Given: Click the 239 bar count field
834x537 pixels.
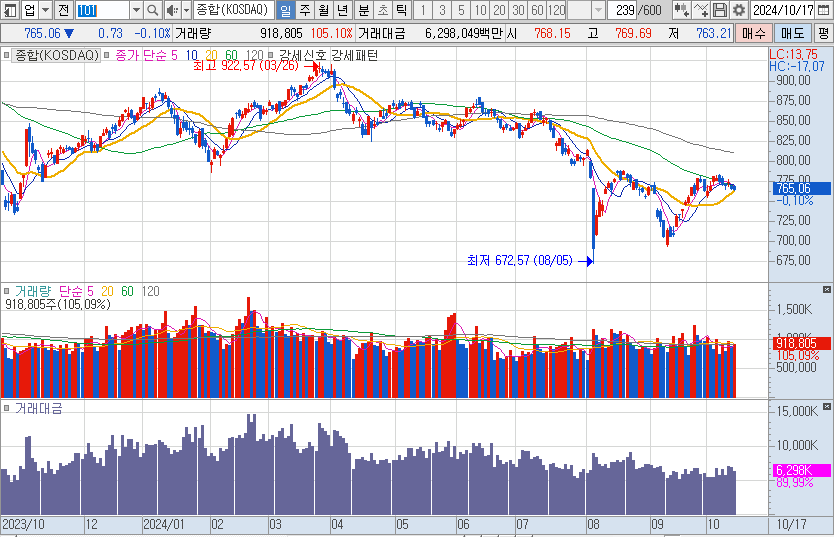Looking at the screenshot, I should (x=622, y=10).
